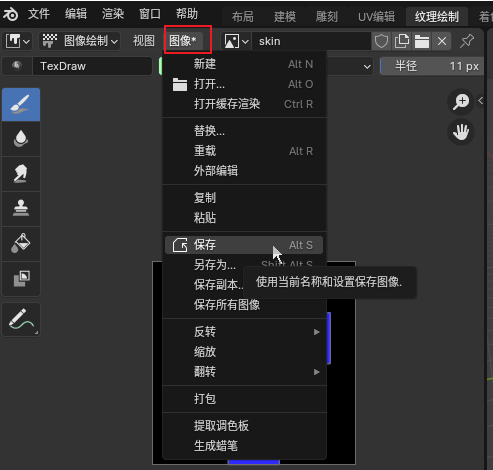Image resolution: width=493 pixels, height=470 pixels.
Task: Choose 替换... menu entry
Action: point(244,131)
